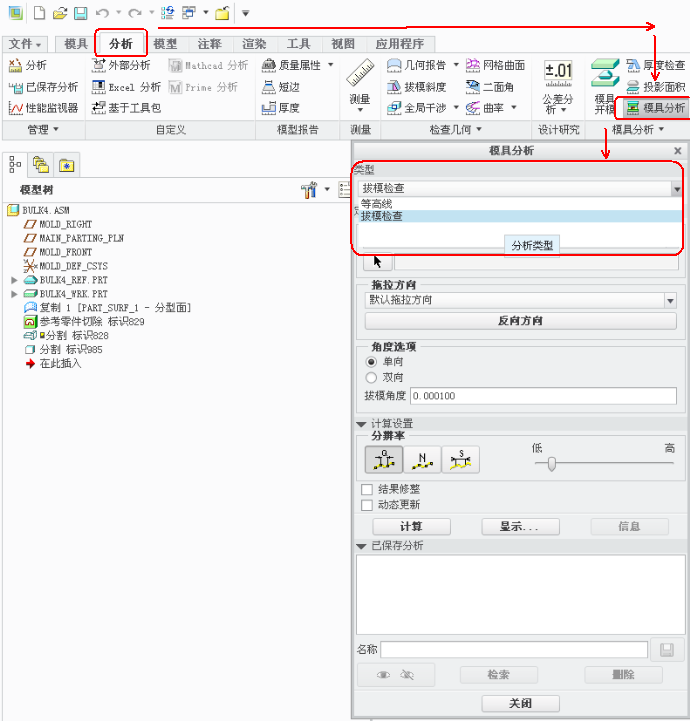Select the 双向 two-direction radio button
This screenshot has width=690, height=721.
pos(371,378)
